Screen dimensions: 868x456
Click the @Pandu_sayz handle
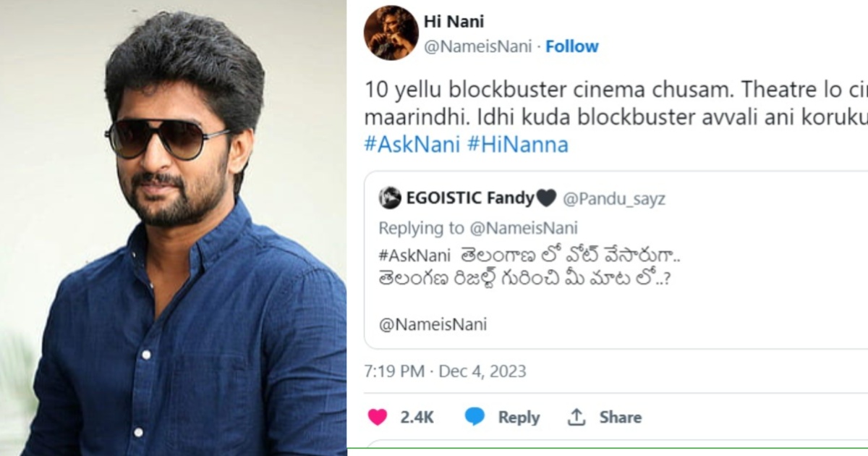(x=613, y=198)
